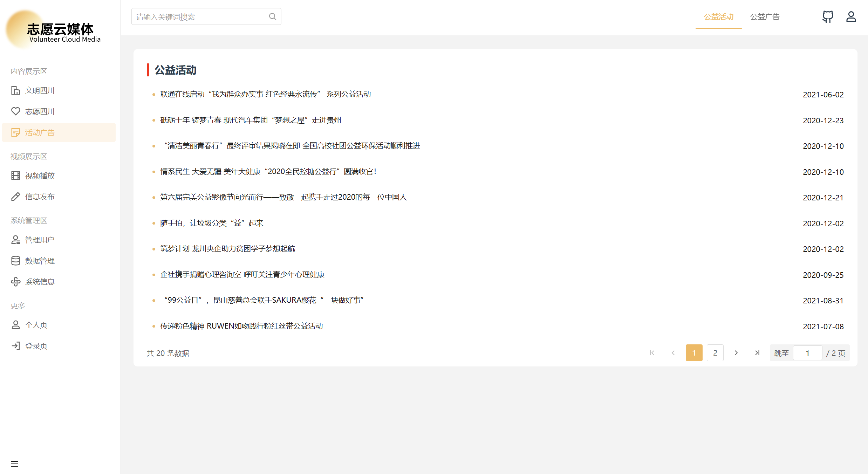This screenshot has height=474, width=868.
Task: Click the search magnifier icon
Action: [x=272, y=16]
